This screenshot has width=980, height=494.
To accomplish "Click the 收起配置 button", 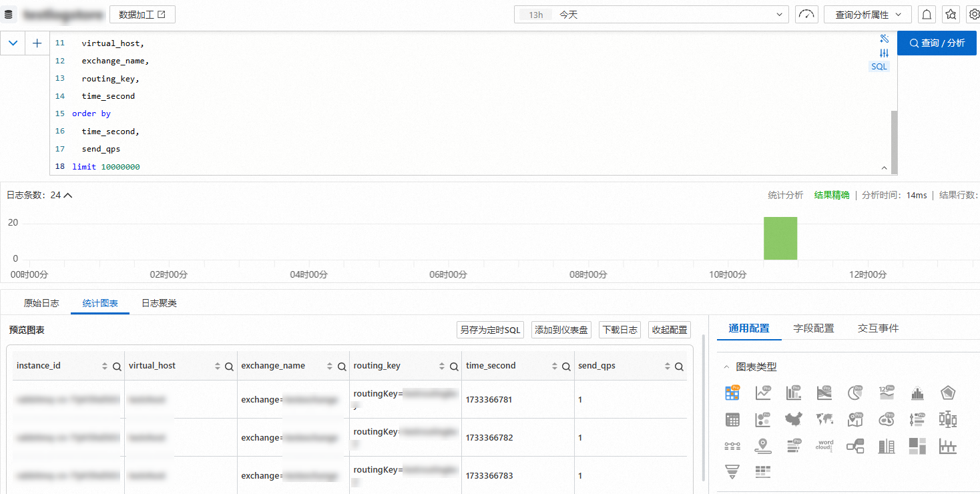I will 670,330.
